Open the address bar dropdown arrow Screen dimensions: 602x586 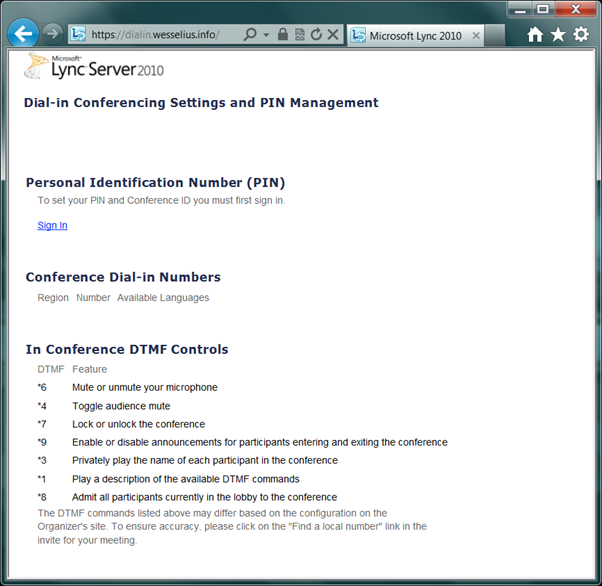coord(266,35)
